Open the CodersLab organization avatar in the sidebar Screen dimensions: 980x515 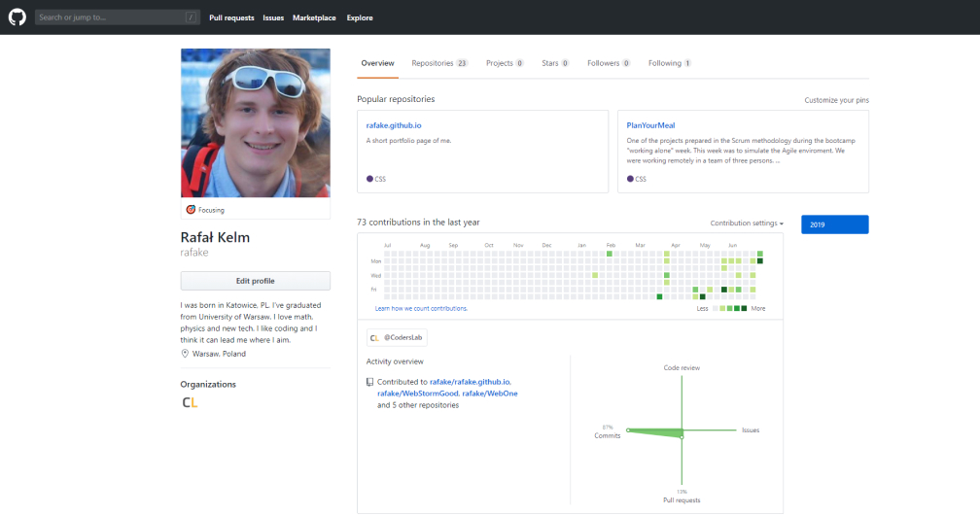click(190, 402)
